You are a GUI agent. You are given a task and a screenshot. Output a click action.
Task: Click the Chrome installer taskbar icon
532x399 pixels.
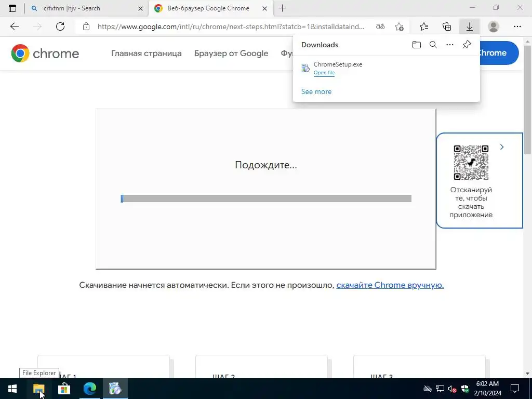click(x=115, y=389)
